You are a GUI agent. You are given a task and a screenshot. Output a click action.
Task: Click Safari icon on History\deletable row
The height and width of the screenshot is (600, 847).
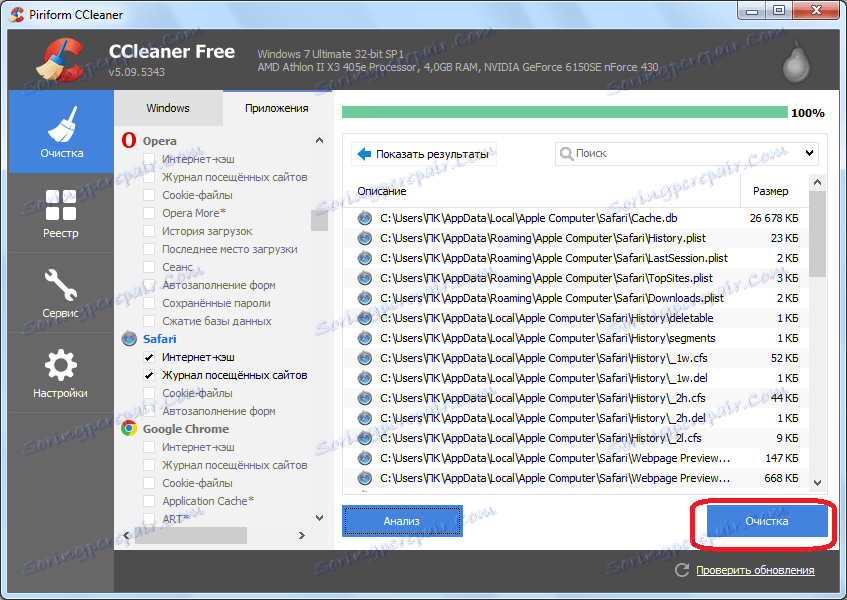(365, 318)
